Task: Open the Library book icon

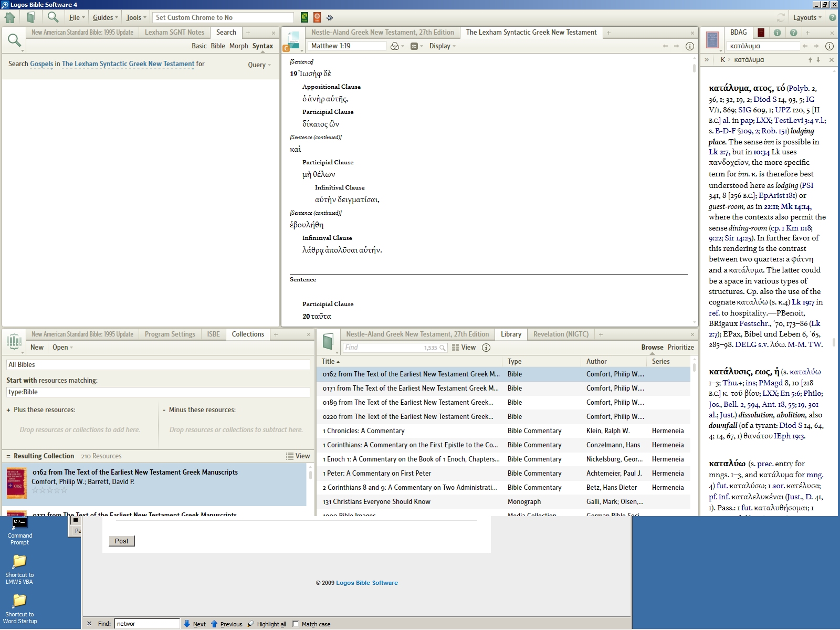Action: point(31,17)
